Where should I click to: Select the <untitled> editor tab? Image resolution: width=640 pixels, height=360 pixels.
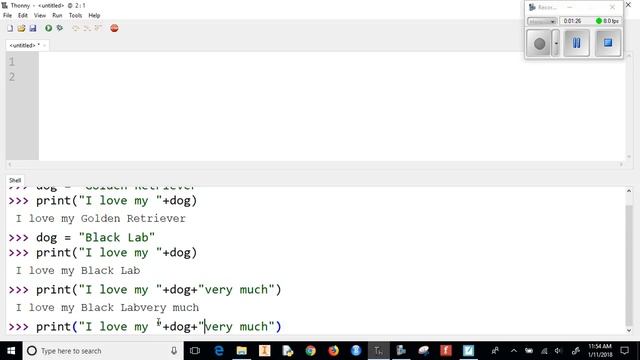click(x=24, y=45)
